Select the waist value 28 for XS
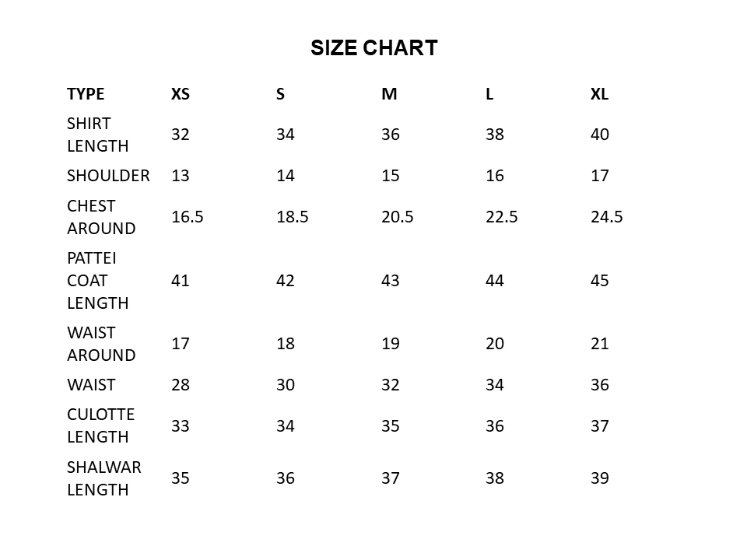The image size is (747, 560). click(181, 385)
